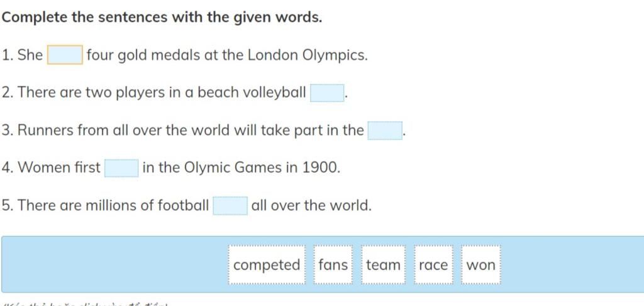Select the "team" word tile
Screen dimensions: 644x306
pyautogui.click(x=383, y=265)
